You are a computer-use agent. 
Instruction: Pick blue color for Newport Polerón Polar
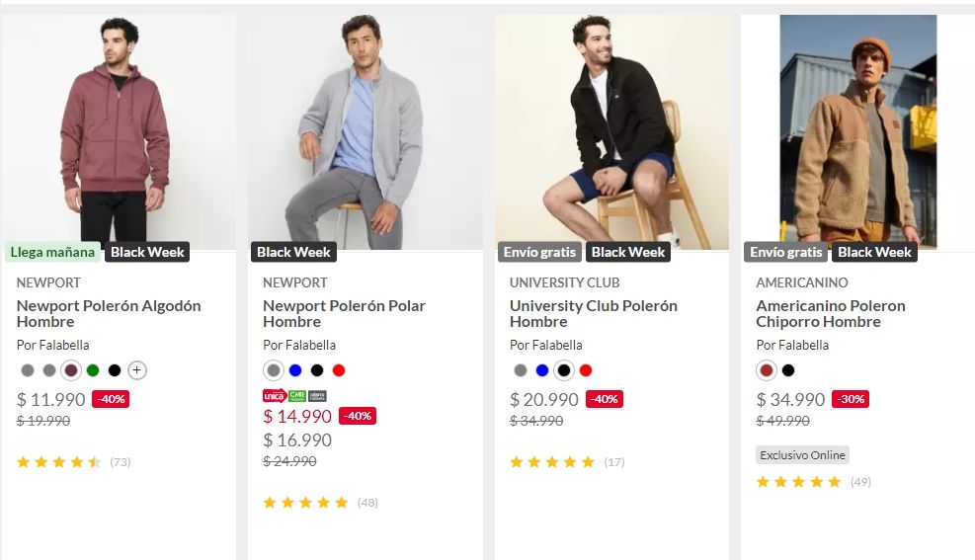295,370
